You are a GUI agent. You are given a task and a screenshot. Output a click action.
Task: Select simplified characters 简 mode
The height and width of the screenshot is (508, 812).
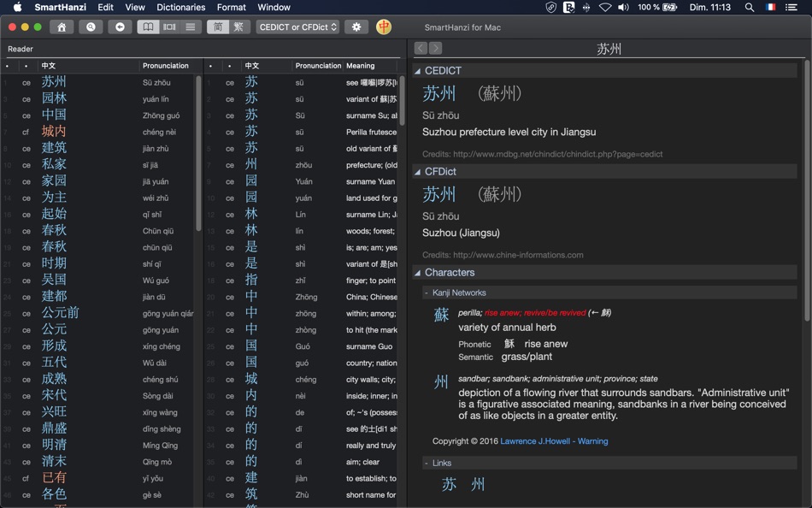tap(217, 27)
